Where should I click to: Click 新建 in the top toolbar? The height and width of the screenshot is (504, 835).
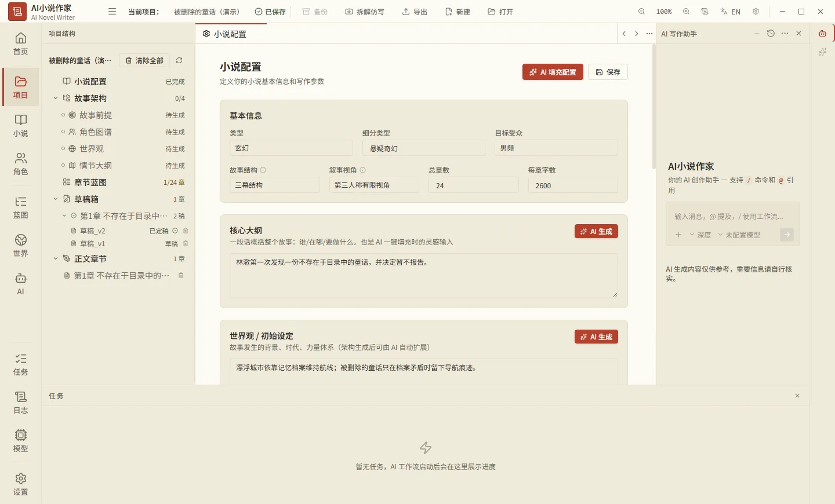tap(458, 12)
